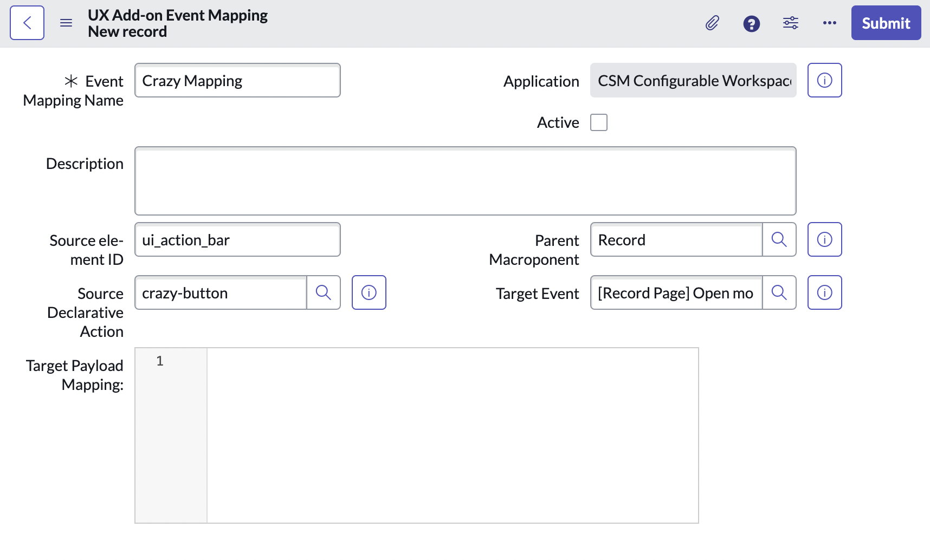Open the form context hamburger menu
The image size is (930, 560).
pyautogui.click(x=66, y=23)
